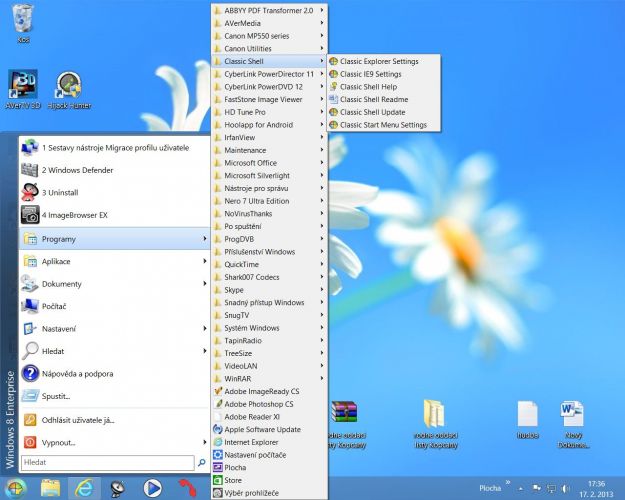
Task: Expand the Aplikace submenu
Action: pos(115,262)
